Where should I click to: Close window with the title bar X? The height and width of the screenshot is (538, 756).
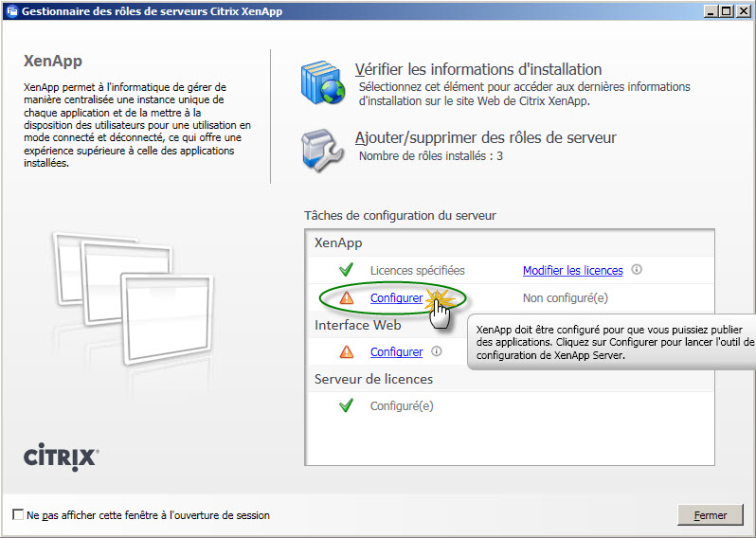point(744,11)
